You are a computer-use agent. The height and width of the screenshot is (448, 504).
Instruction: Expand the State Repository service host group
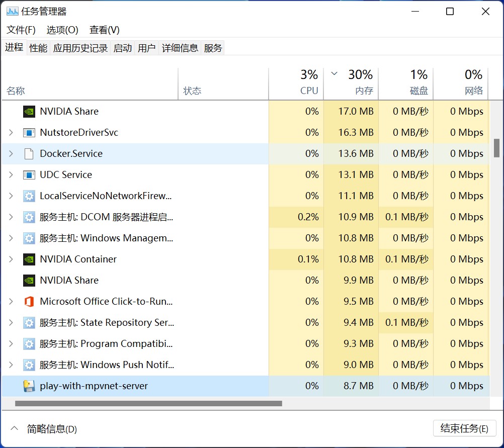pos(11,322)
